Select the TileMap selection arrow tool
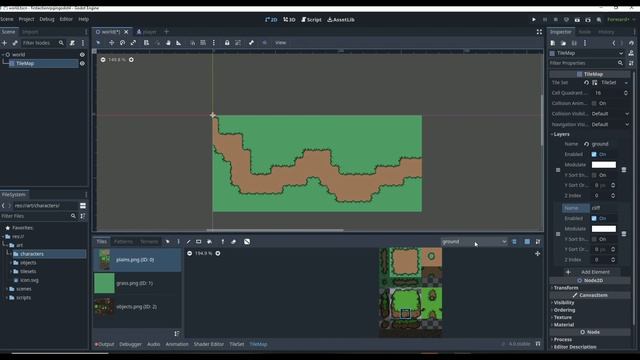This screenshot has height=360, width=640. tap(167, 242)
